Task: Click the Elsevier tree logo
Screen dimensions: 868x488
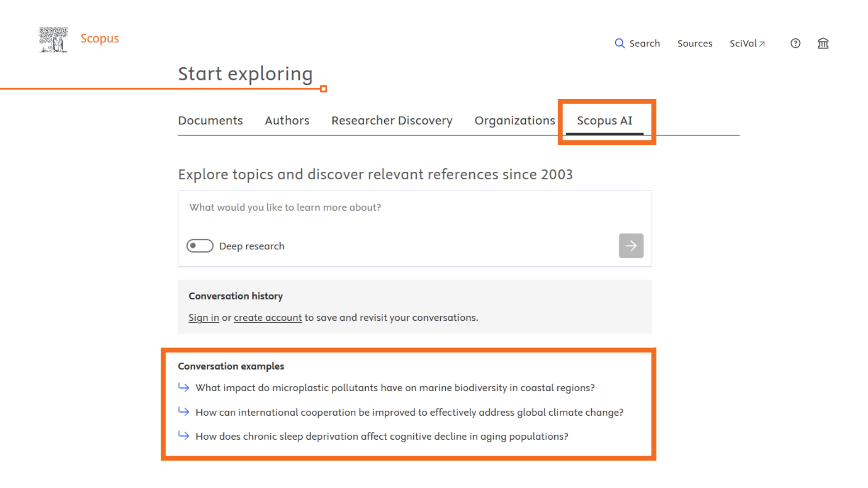Action: click(x=53, y=39)
